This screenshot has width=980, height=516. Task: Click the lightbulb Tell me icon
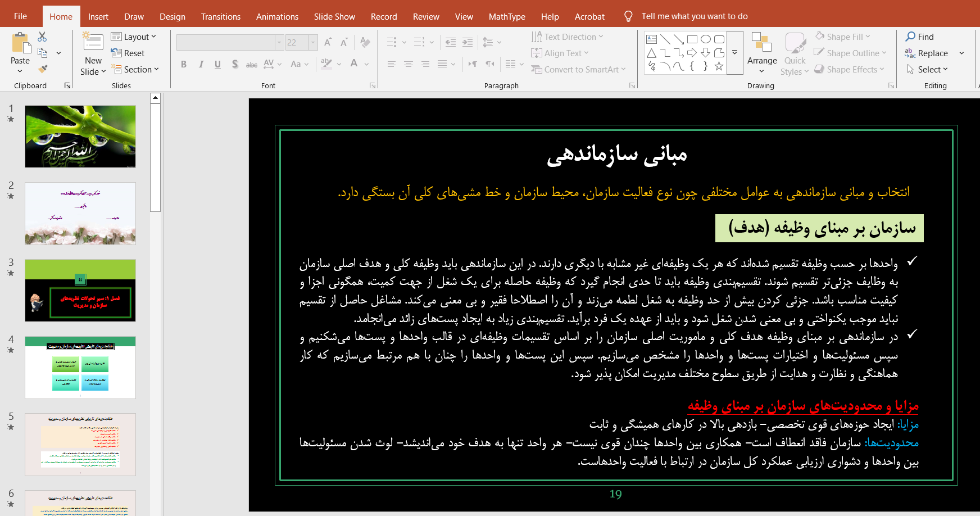coord(628,16)
